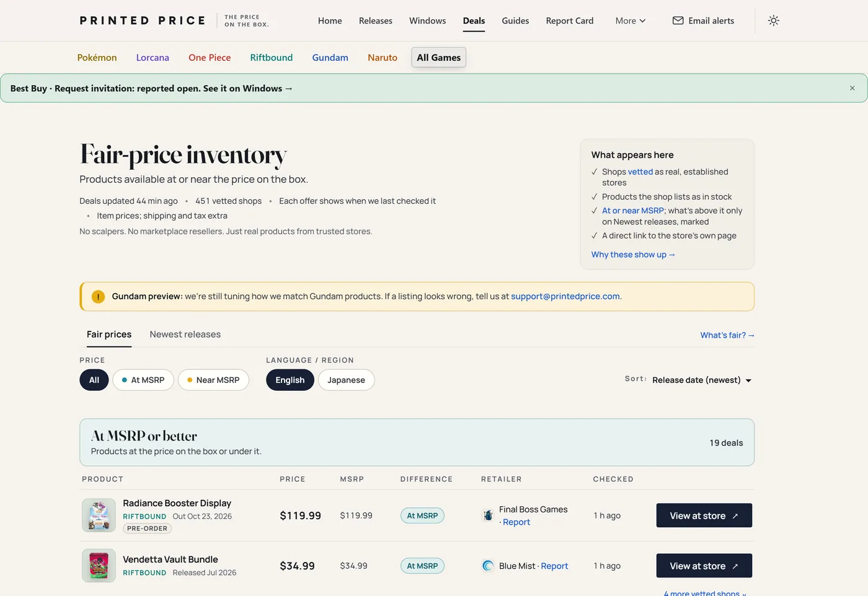Report the Blue Mist listing
The image size is (868, 596).
554,566
